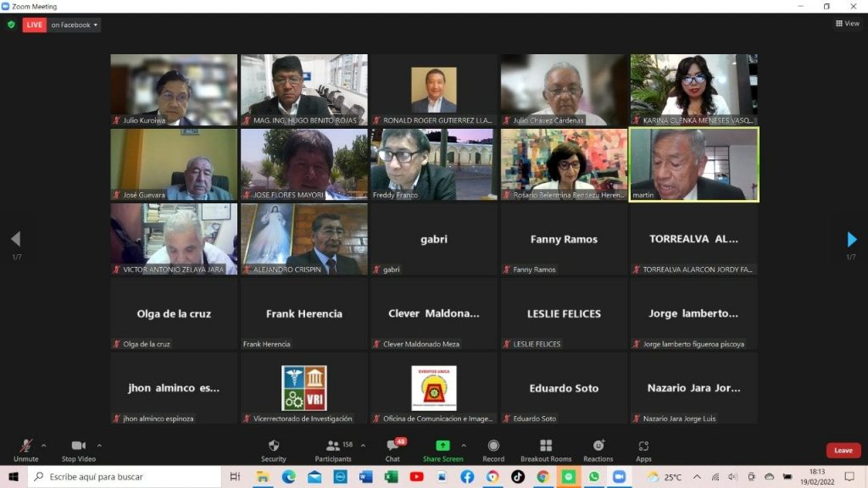Click the Windows search box

(x=127, y=477)
